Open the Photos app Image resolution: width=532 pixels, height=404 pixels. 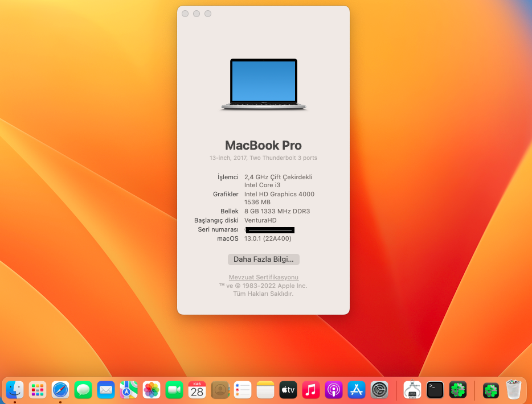click(x=152, y=390)
